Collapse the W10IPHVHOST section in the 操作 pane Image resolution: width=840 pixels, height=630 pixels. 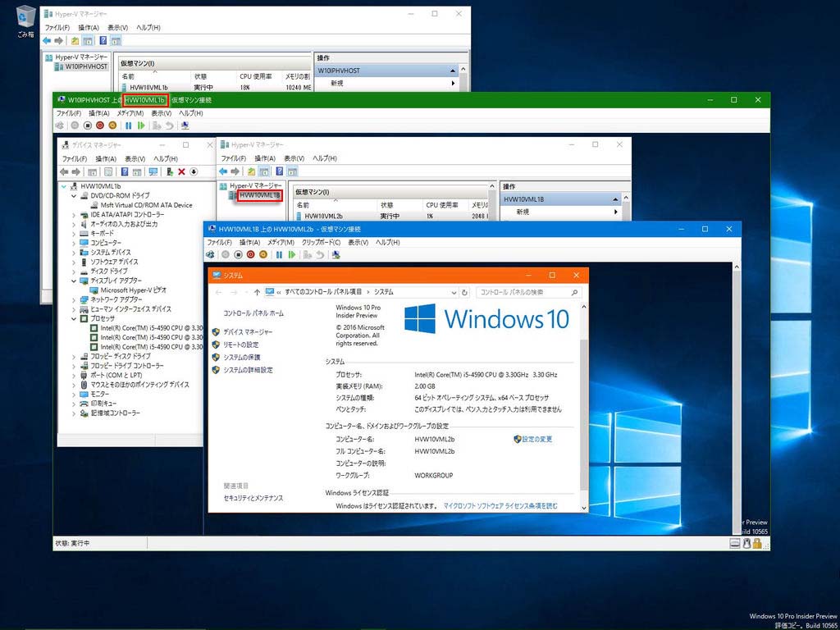coord(453,71)
